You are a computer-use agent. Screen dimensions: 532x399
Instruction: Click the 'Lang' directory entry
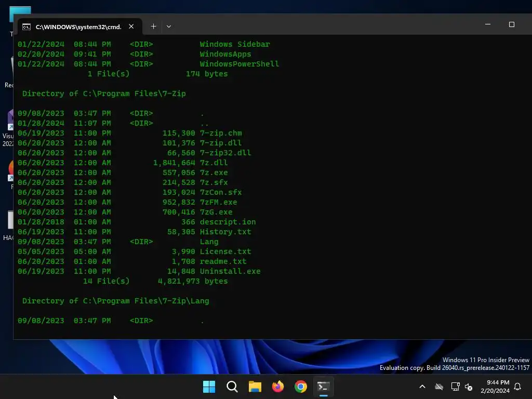209,242
